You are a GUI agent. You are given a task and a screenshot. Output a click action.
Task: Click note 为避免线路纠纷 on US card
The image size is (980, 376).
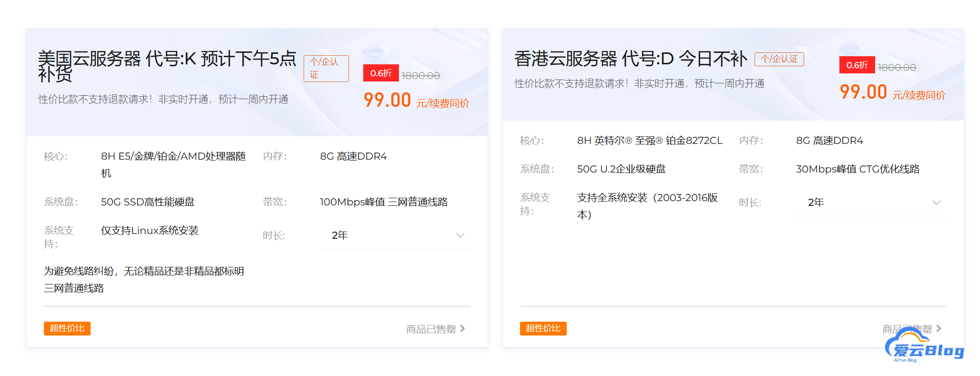click(x=144, y=280)
